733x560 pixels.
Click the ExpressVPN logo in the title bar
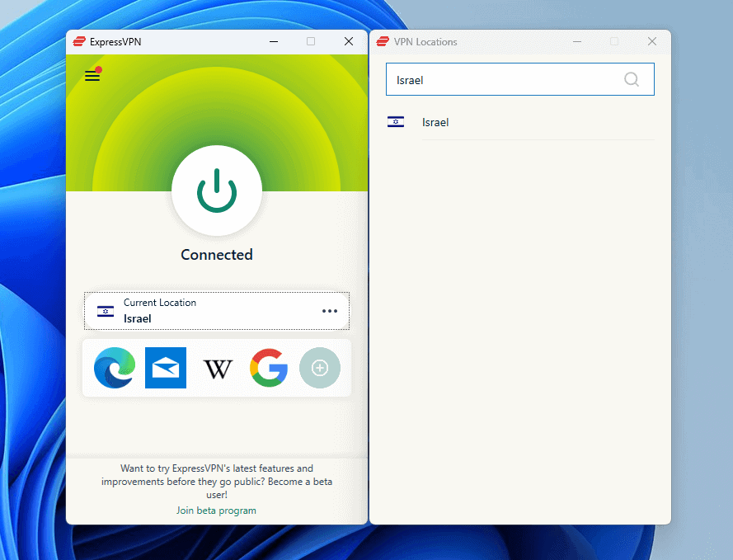point(79,41)
